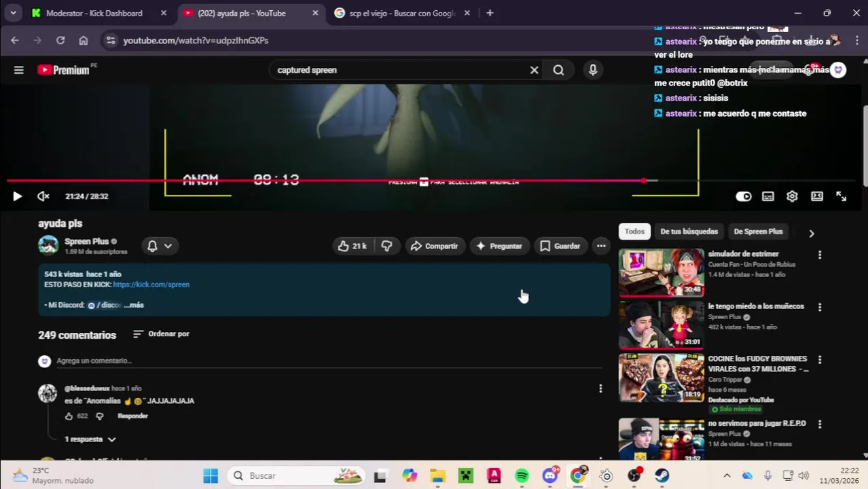Viewport: 868px width, 489px height.
Task: Run the YouTube search magnifier button
Action: coord(558,70)
